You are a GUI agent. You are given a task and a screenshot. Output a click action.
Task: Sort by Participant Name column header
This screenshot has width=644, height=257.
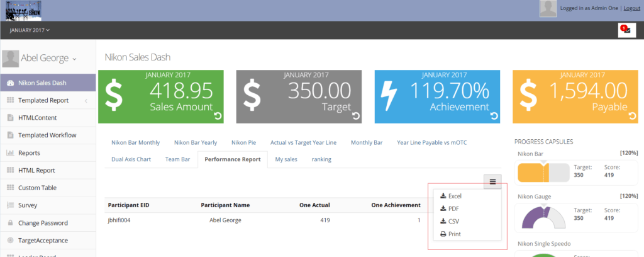[x=225, y=205]
